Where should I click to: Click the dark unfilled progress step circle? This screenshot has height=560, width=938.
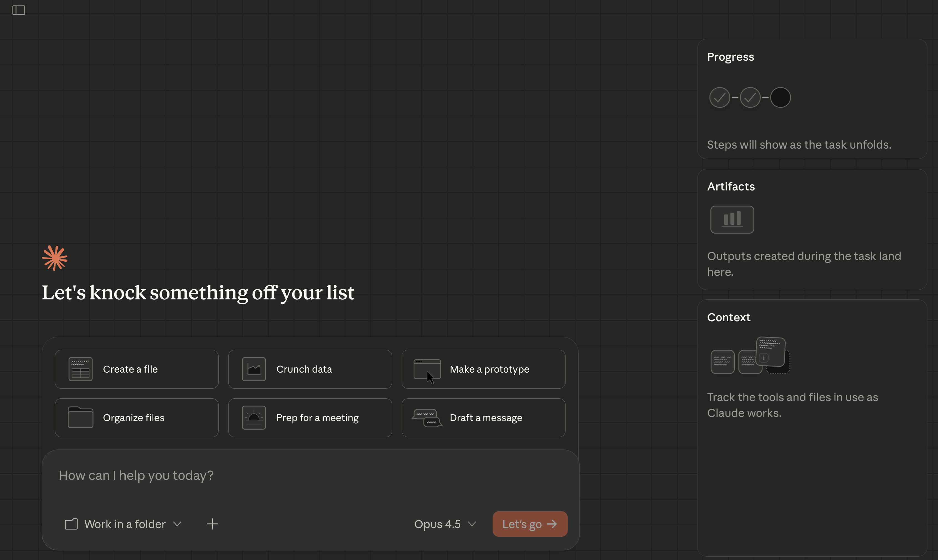(780, 98)
